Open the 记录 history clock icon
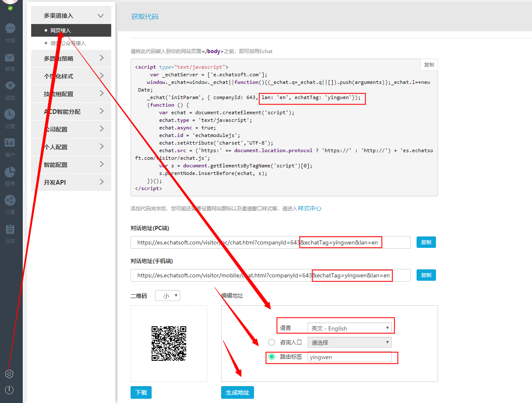 pyautogui.click(x=10, y=114)
